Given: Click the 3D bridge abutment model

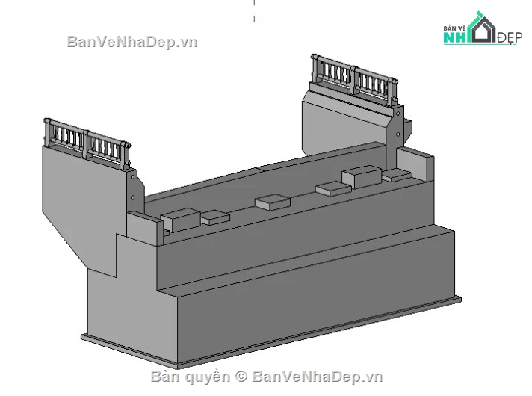Looking at the screenshot, I should point(251,211).
